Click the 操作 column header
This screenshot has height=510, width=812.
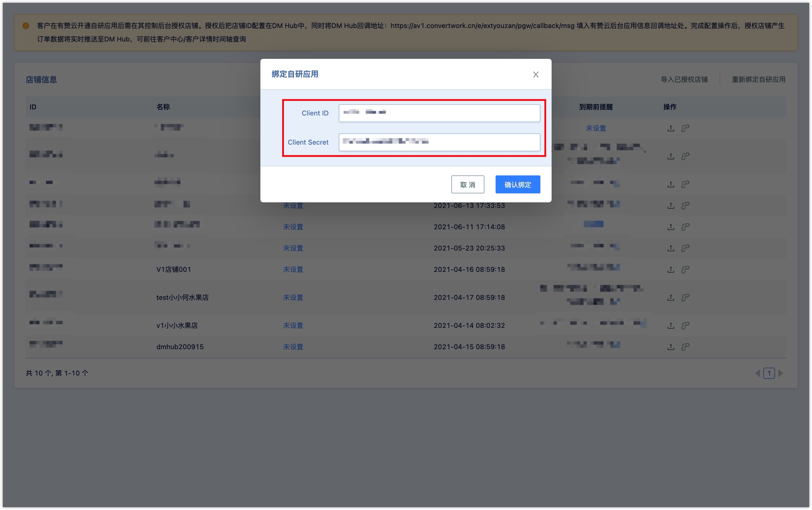(670, 107)
